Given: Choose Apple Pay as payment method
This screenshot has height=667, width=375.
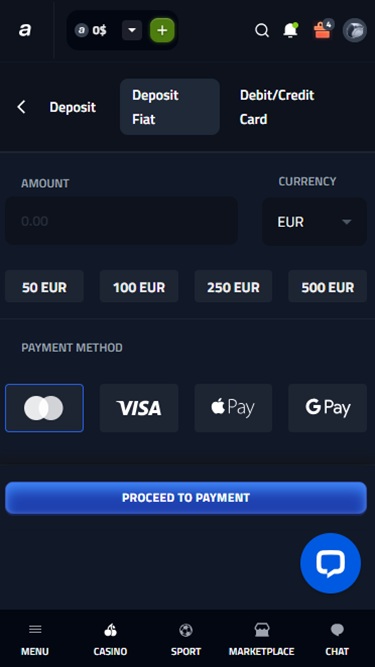Looking at the screenshot, I should (x=233, y=408).
